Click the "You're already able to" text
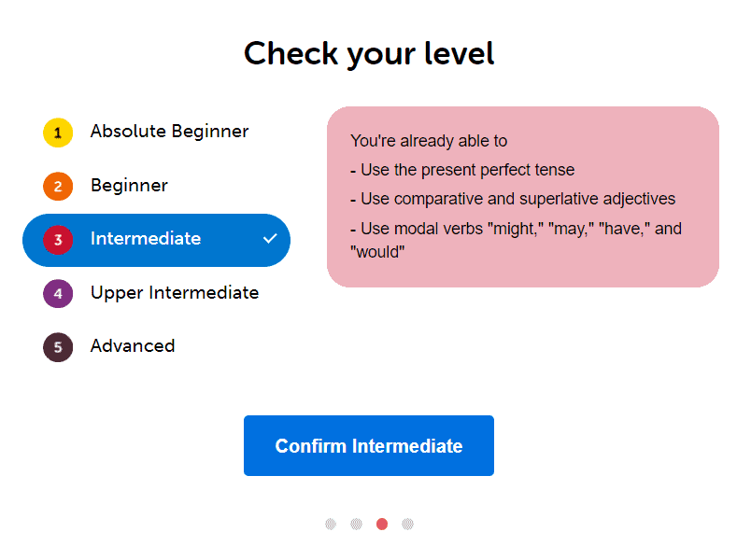737x560 pixels. click(429, 141)
